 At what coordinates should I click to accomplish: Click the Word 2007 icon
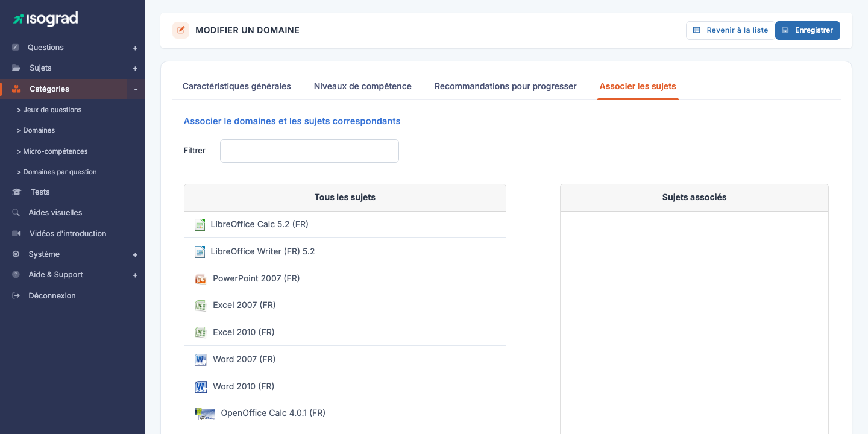click(x=201, y=360)
